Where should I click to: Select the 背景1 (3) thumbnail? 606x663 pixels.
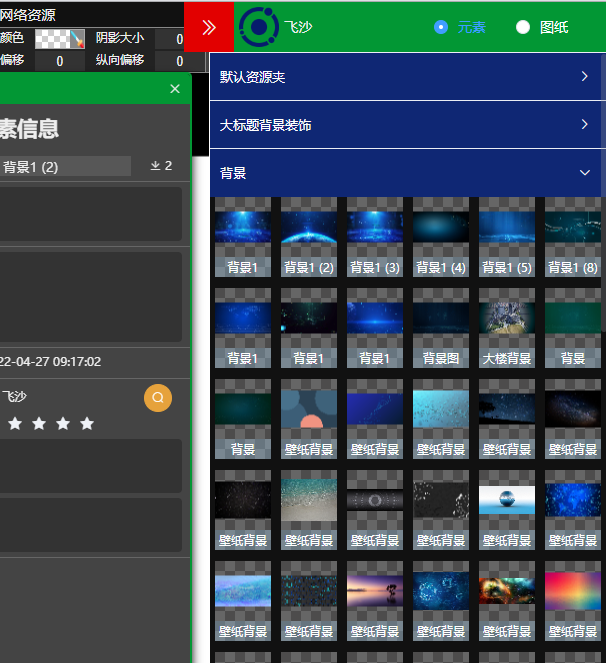(x=375, y=237)
